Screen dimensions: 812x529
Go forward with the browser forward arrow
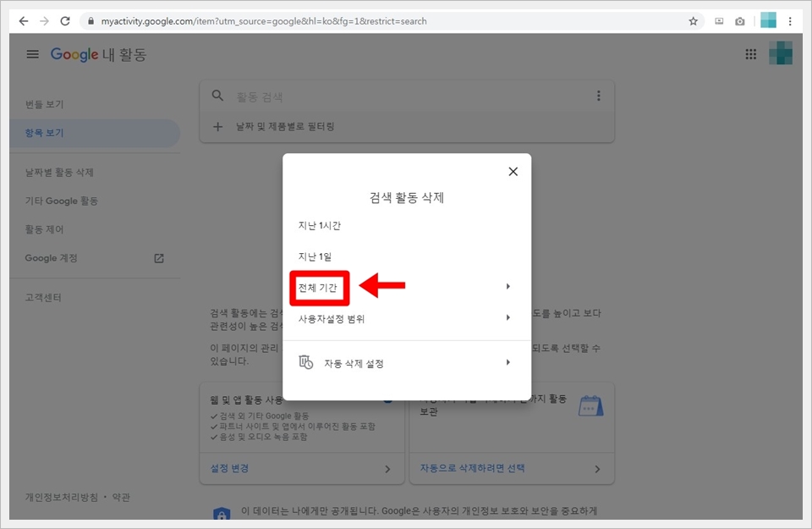coord(45,21)
